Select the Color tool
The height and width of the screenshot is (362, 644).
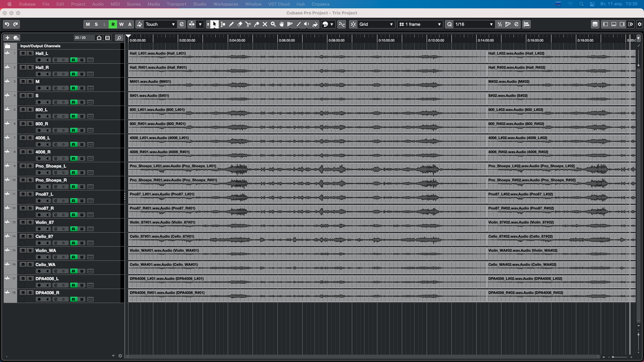tap(315, 24)
